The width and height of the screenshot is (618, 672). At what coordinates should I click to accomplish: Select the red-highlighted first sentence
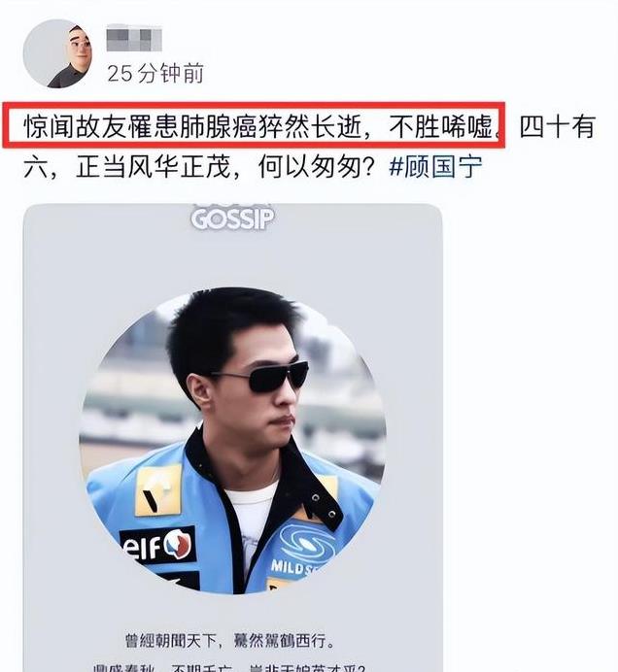pyautogui.click(x=254, y=125)
